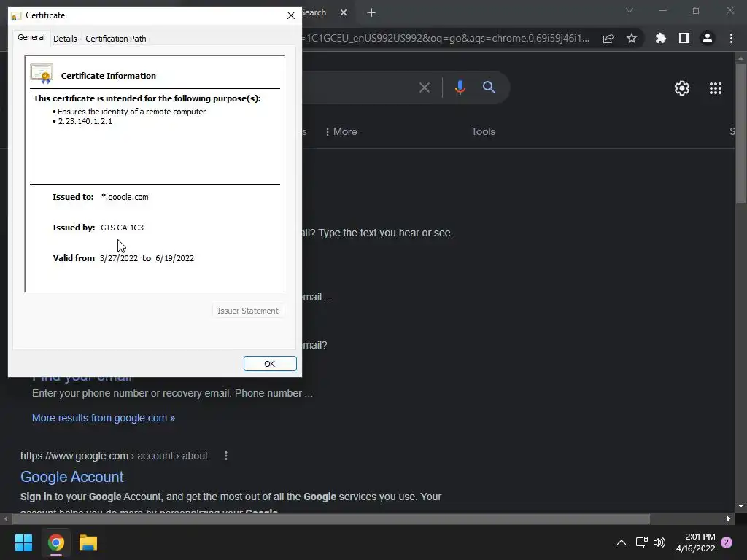This screenshot has width=747, height=560.
Task: Click the google.com account about breadcrumb URL
Action: tap(114, 456)
